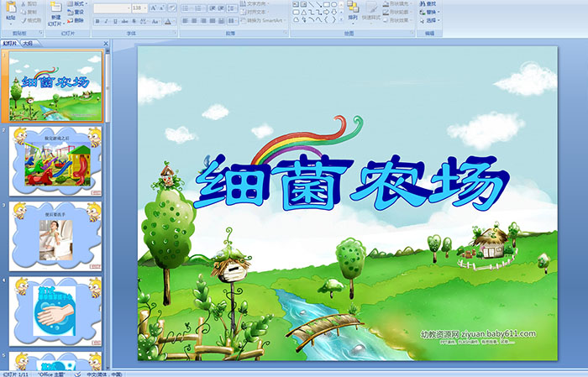This screenshot has height=377, width=588.
Task: Select the Format Painter (格式刷) tool
Action: [31, 21]
